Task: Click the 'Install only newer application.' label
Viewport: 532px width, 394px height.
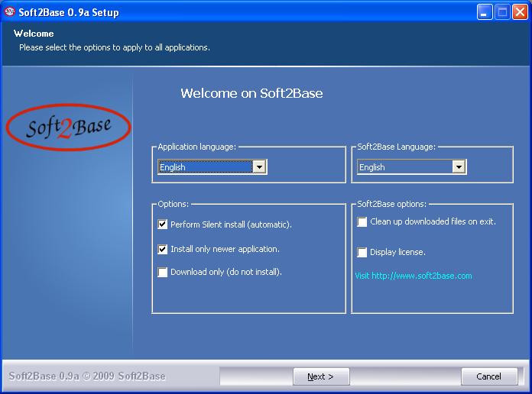Action: [225, 249]
